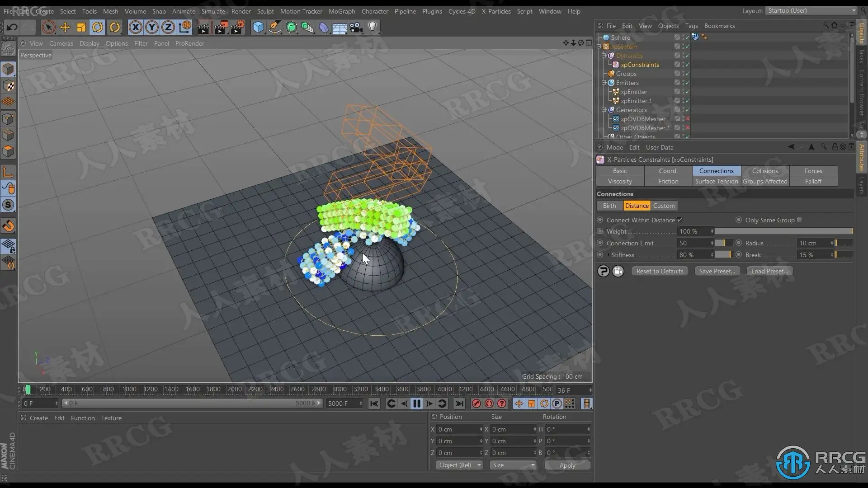The width and height of the screenshot is (868, 488).
Task: Click the Undo arrow icon
Action: pyautogui.click(x=12, y=27)
